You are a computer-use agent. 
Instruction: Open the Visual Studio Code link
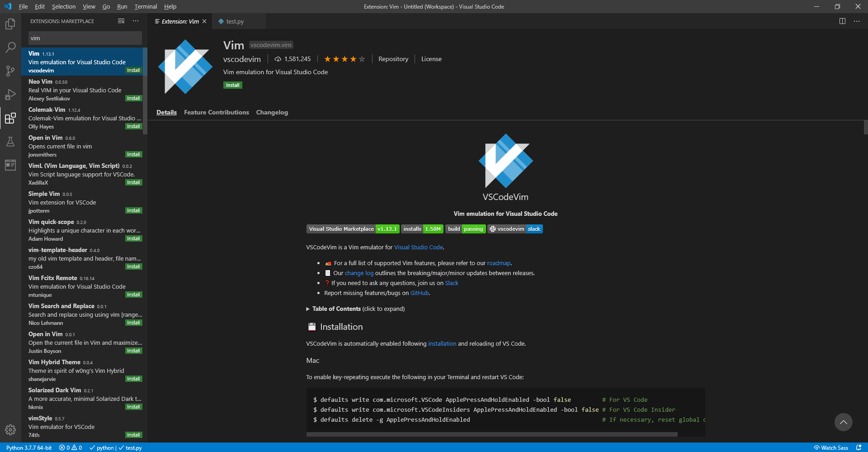[x=418, y=247]
